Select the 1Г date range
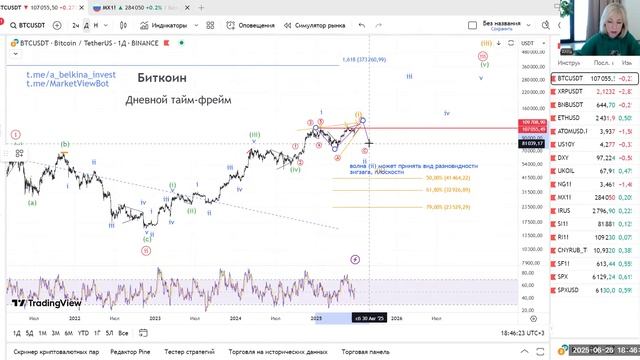Viewport: 640px width, 360px height. 97,333
